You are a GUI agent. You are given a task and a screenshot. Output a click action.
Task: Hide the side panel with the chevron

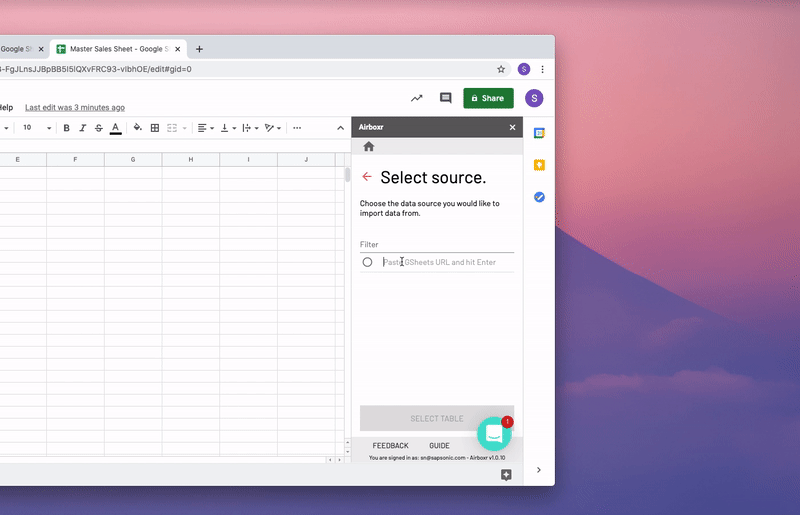coord(539,470)
